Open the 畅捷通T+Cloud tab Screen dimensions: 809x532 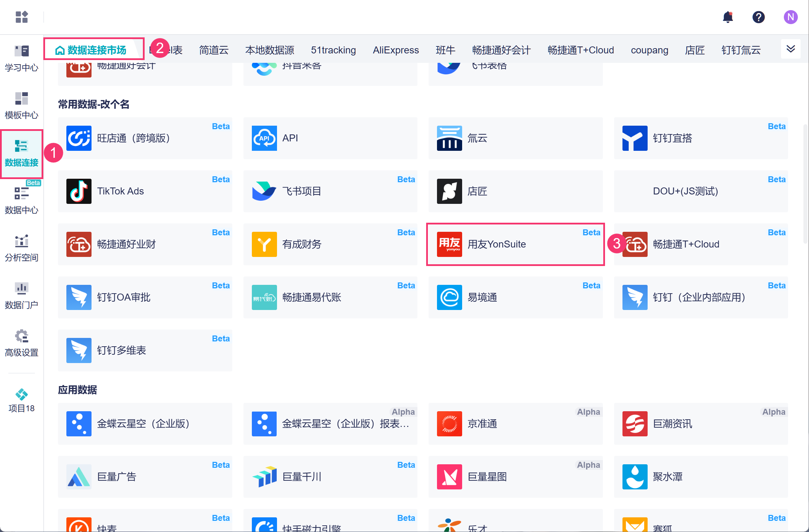pyautogui.click(x=581, y=50)
